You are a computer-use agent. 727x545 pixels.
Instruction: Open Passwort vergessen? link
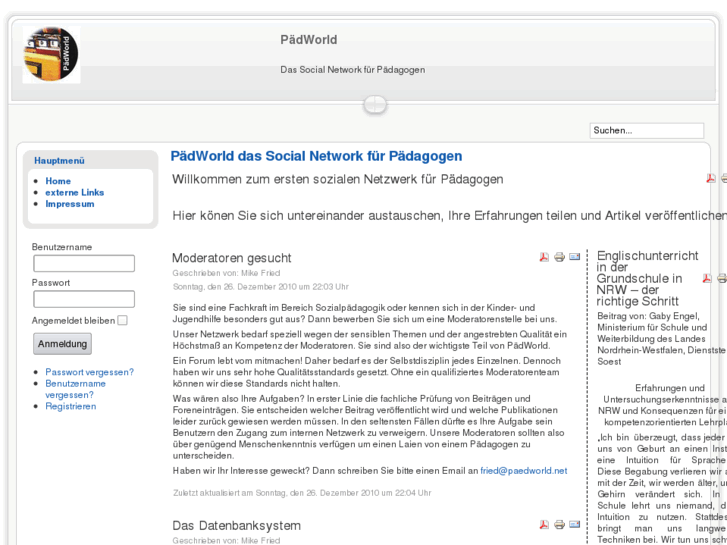pos(89,372)
